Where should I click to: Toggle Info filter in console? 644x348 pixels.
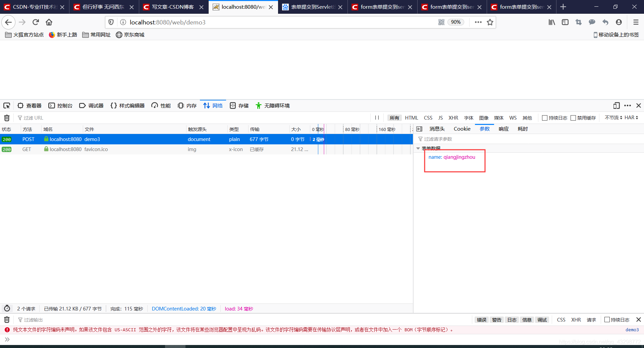click(527, 320)
